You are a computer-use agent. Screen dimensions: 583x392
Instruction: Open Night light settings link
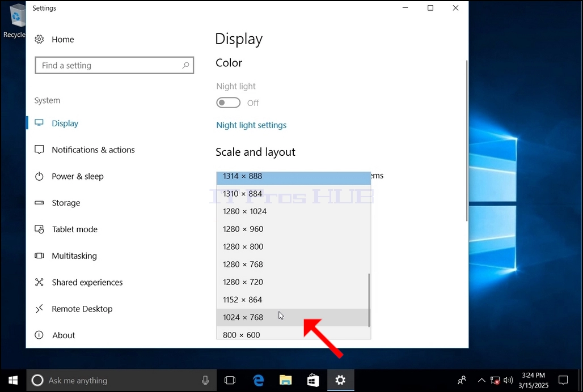(x=251, y=125)
